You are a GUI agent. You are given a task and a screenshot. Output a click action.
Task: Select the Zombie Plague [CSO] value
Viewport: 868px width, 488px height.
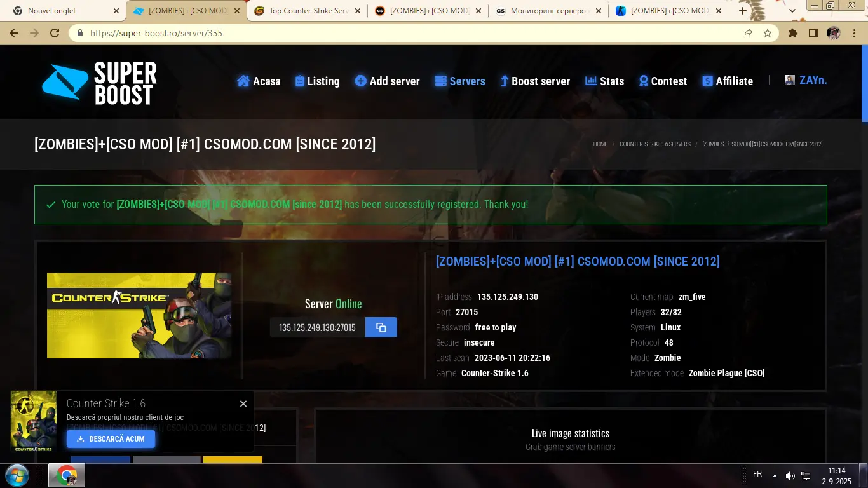pyautogui.click(x=727, y=373)
